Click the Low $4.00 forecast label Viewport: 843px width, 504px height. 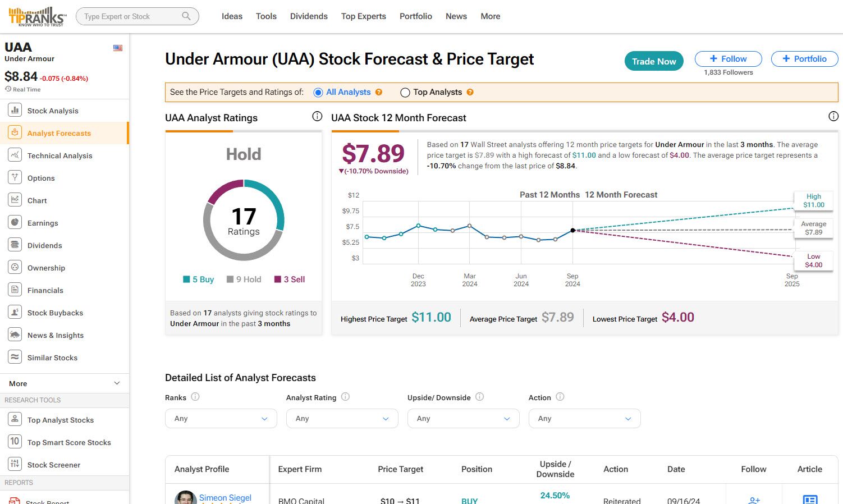[814, 260]
